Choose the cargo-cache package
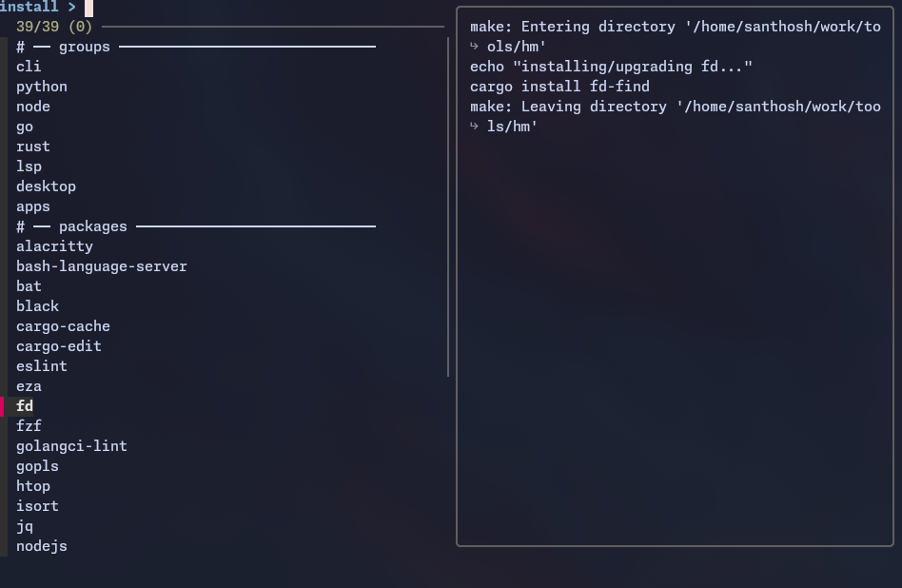Screen dimensions: 902x588 tap(63, 326)
